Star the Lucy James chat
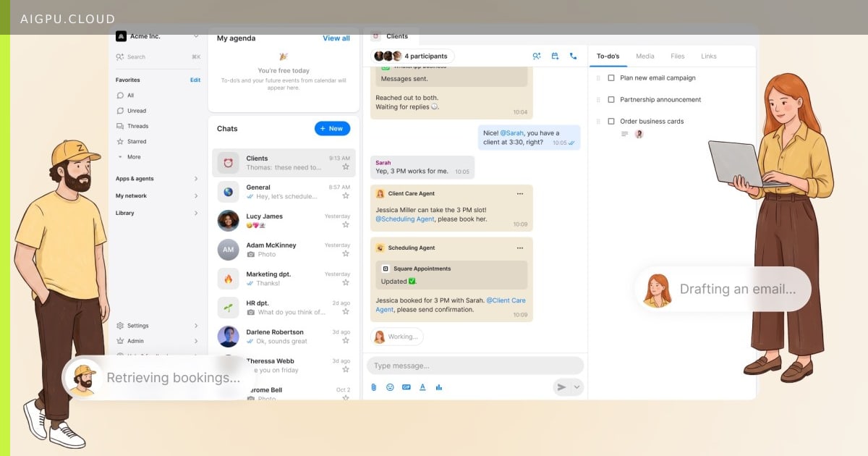 346,225
